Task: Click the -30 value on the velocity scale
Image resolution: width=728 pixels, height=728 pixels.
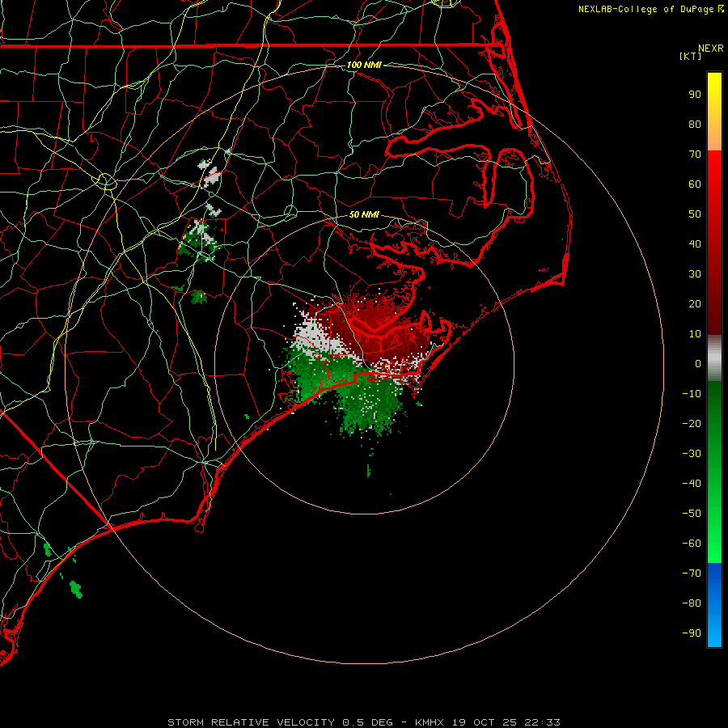Action: click(x=692, y=454)
